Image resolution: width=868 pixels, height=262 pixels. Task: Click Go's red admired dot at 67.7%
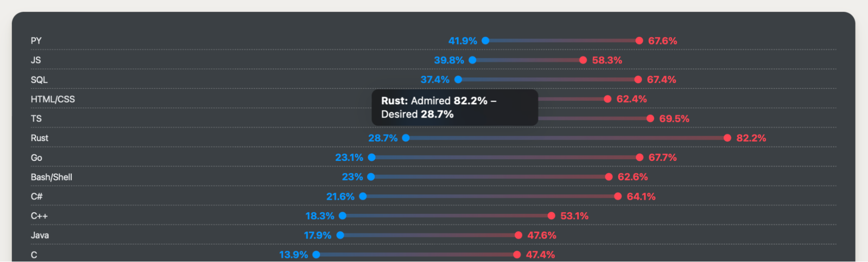640,157
